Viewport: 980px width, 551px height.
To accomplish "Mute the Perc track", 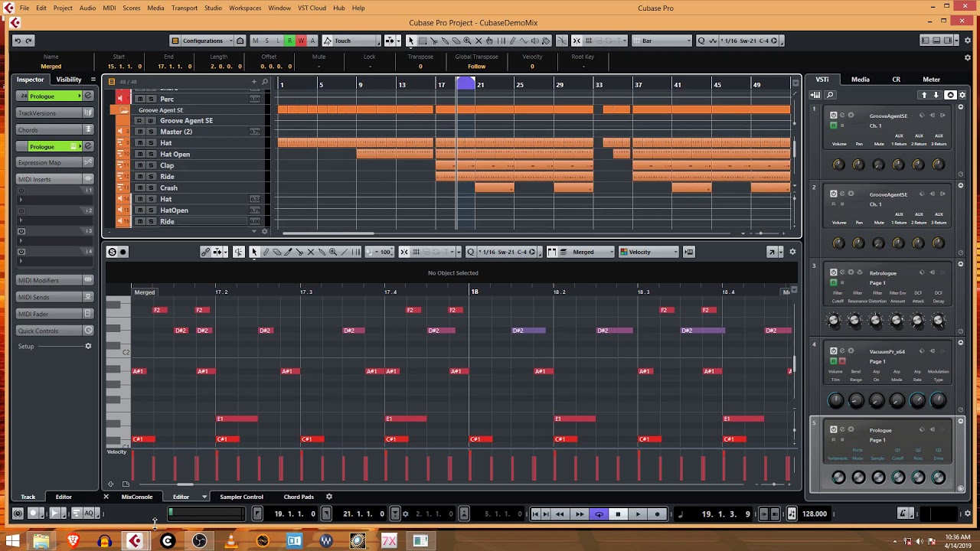I will coord(140,99).
